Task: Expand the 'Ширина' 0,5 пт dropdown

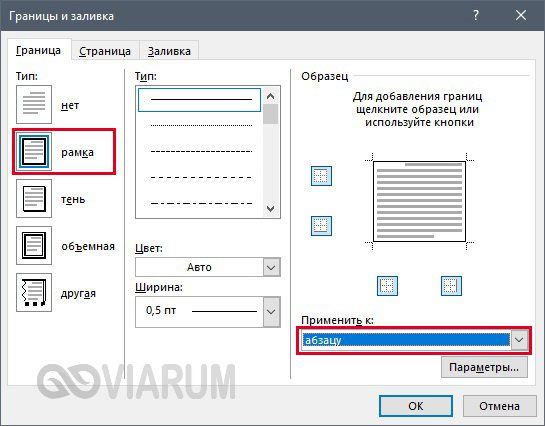Action: point(208,312)
